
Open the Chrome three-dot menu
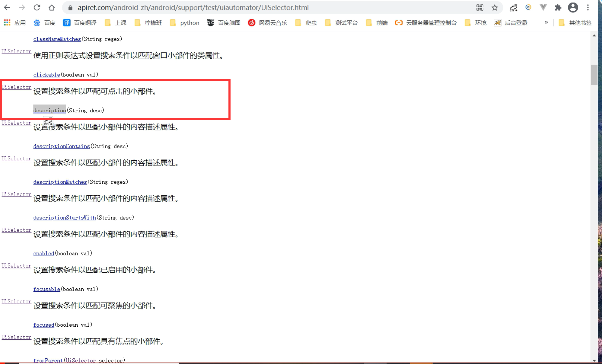pos(588,7)
